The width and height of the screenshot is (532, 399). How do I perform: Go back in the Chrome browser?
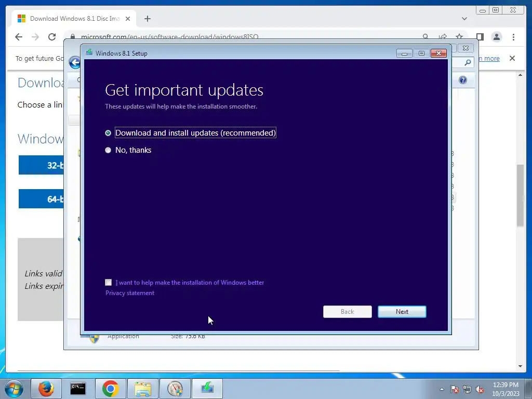19,37
